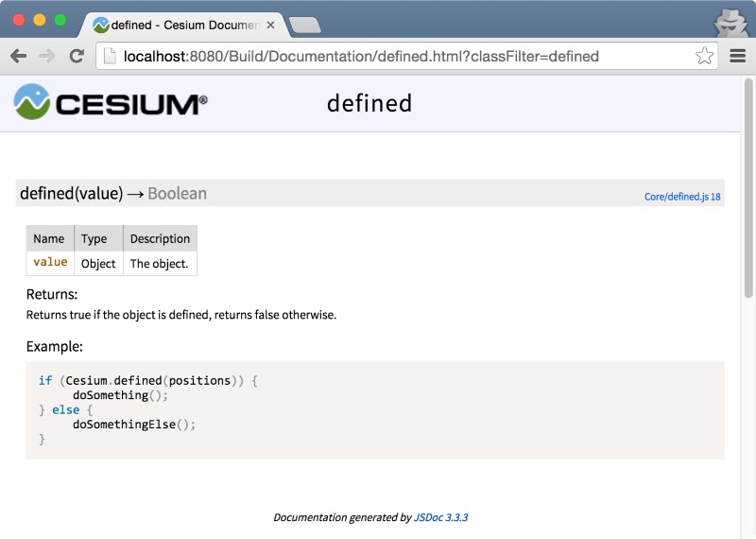
Task: Click the 'Returns true if the object is defined' sentence
Action: 181,315
